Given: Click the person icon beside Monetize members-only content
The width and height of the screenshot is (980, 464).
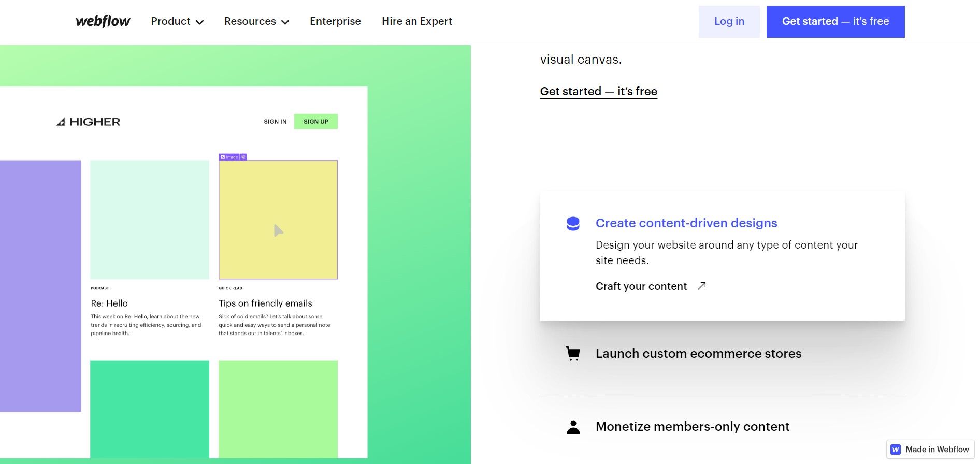Looking at the screenshot, I should 573,427.
